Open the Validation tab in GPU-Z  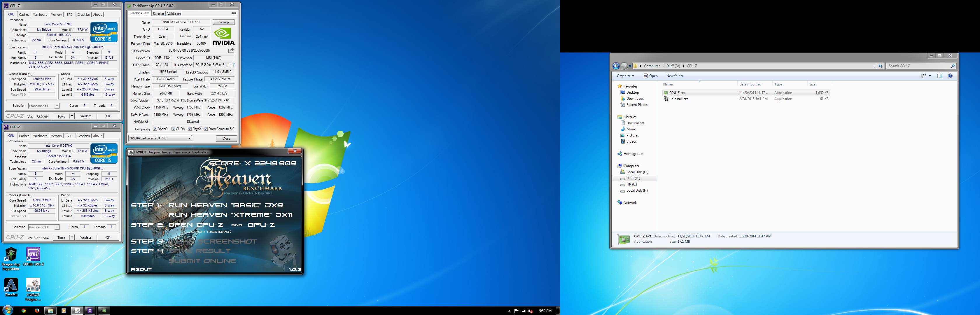174,14
